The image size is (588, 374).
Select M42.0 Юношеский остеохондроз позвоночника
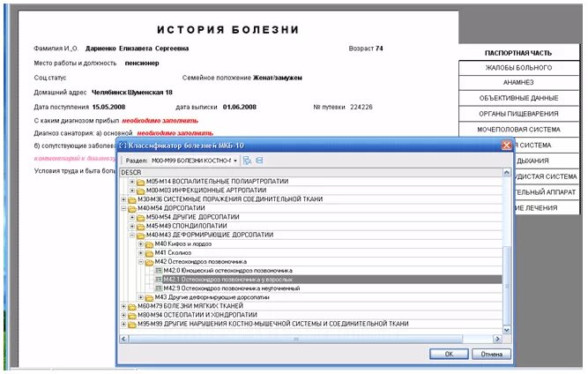[x=227, y=271]
